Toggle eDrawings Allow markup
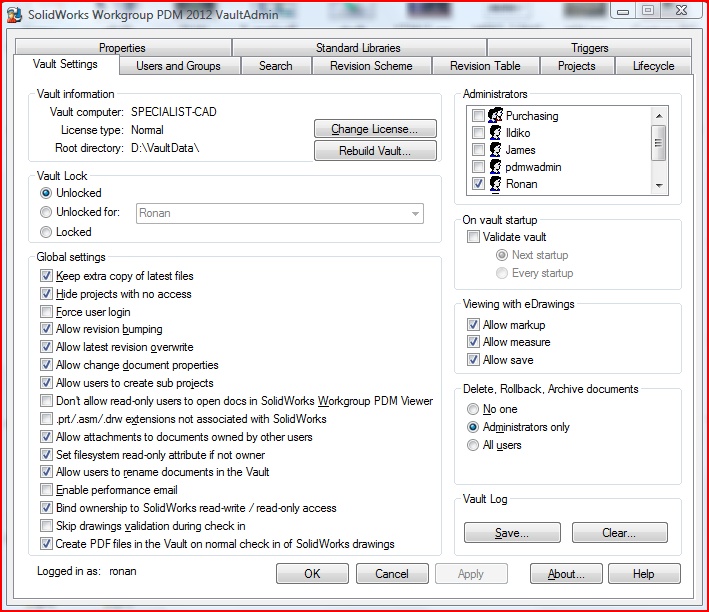709x612 pixels. pos(473,325)
